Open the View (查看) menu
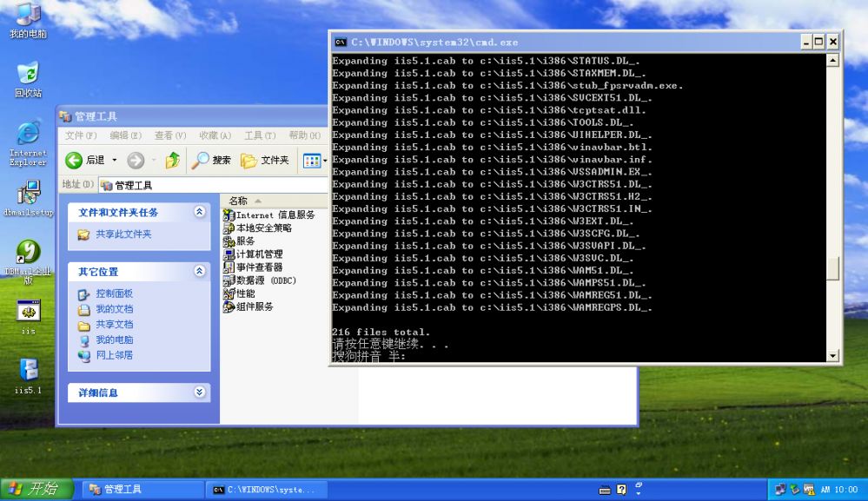868x501 pixels. point(170,135)
